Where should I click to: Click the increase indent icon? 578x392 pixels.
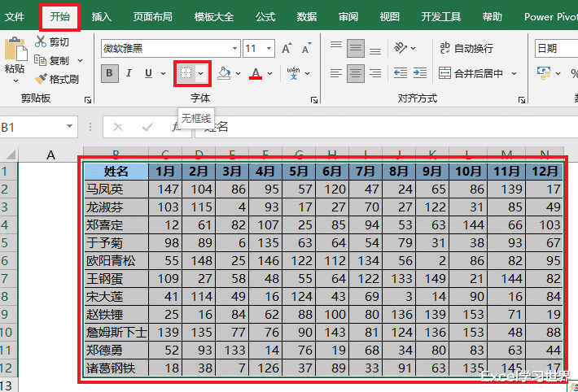click(420, 73)
